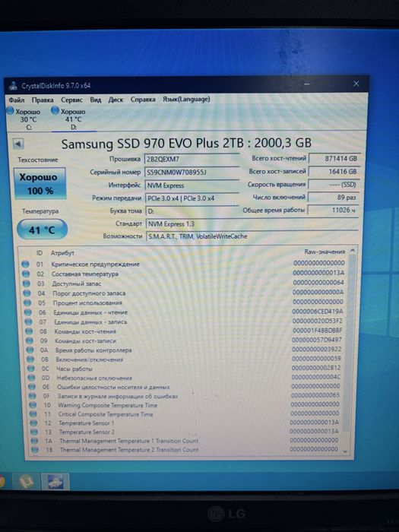Image resolution: width=399 pixels, height=532 pixels.
Task: Click the Хорошо 100 % health status button
Action: [40, 183]
